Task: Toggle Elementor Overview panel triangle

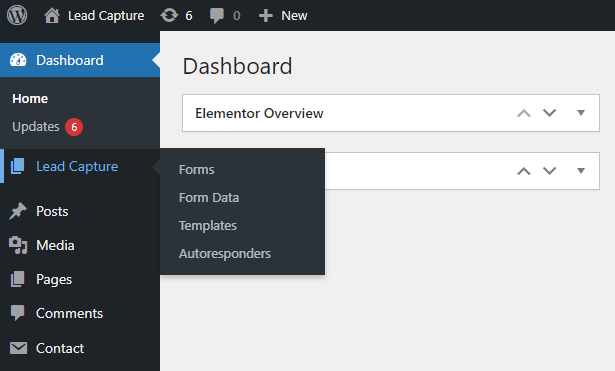Action: click(x=581, y=113)
